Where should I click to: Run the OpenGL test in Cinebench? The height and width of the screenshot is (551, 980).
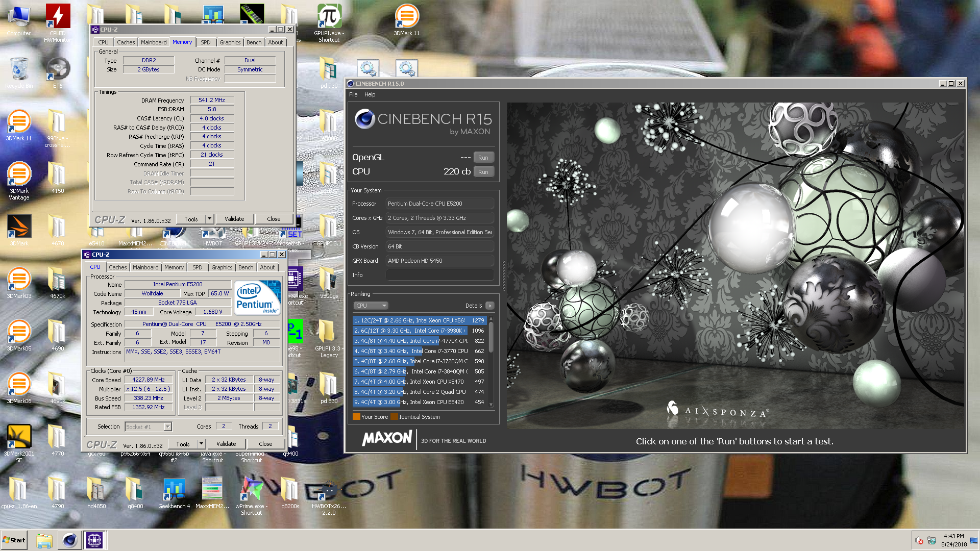pyautogui.click(x=483, y=158)
